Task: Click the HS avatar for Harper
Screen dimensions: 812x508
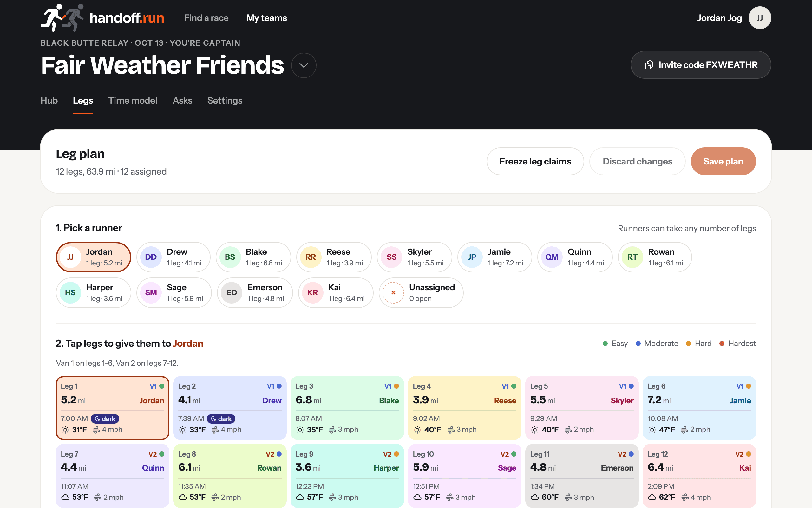Action: point(70,293)
